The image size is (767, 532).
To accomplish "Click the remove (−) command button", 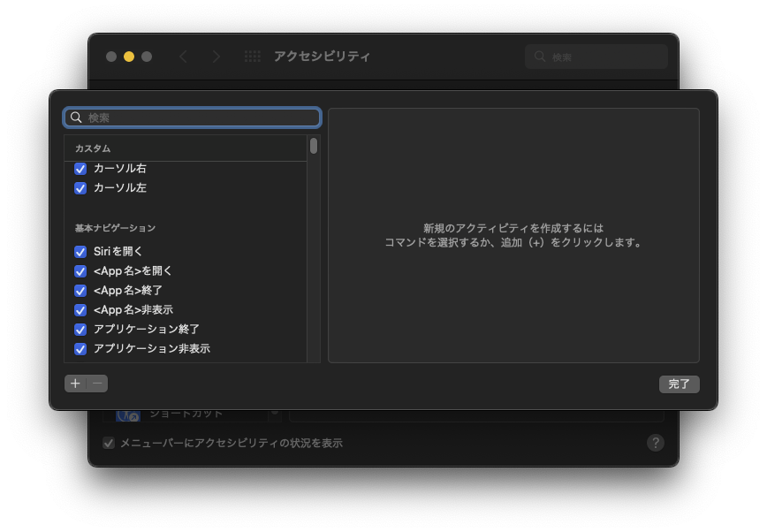I will (x=97, y=384).
